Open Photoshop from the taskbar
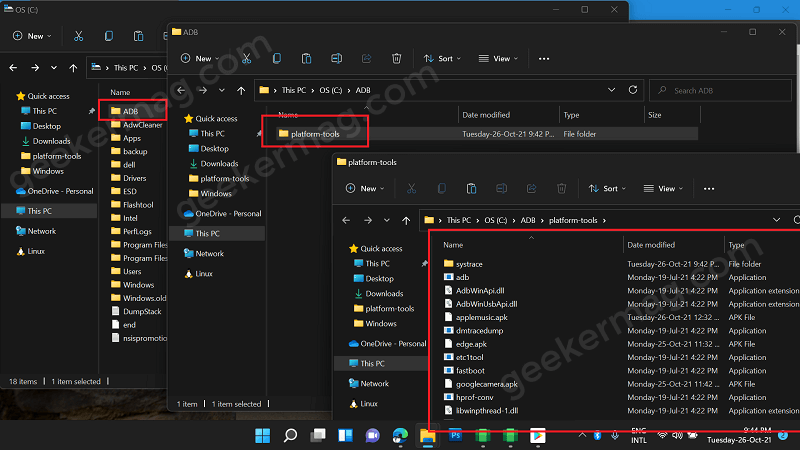This screenshot has width=800, height=450. 455,436
